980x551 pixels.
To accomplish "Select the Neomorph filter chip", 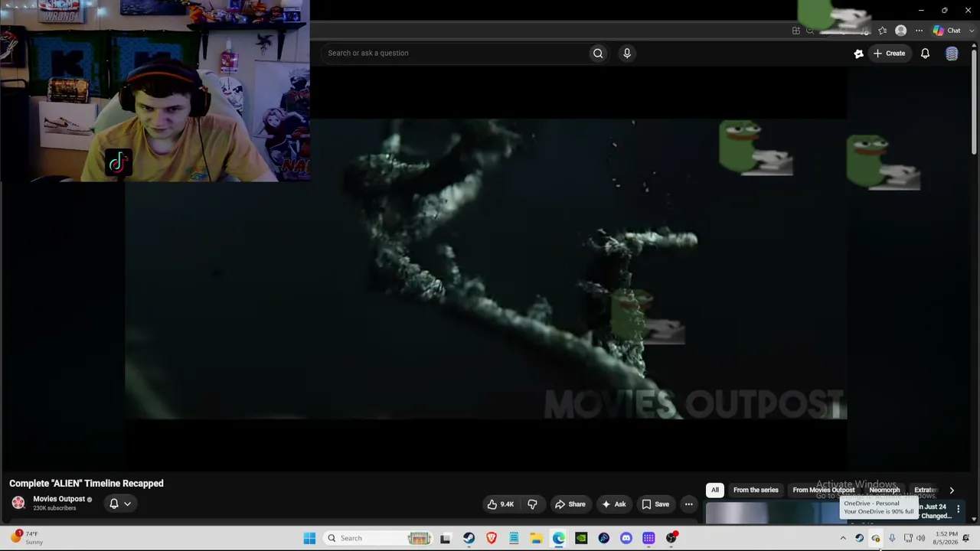I will pyautogui.click(x=884, y=490).
